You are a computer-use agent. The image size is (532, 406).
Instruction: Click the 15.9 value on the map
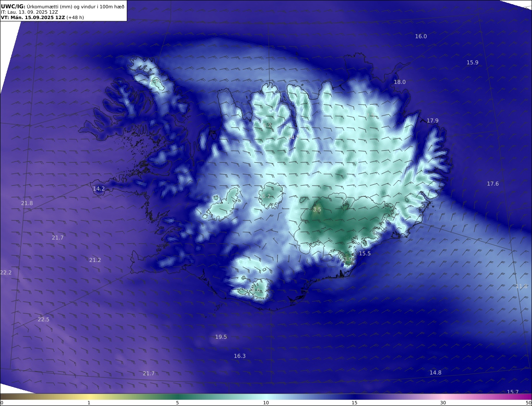pos(473,63)
